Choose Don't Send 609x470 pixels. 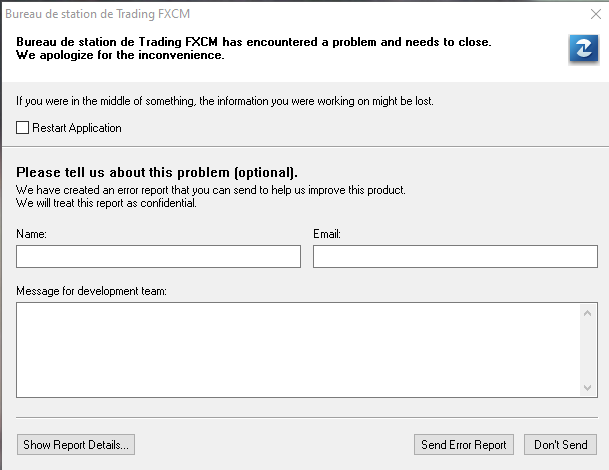560,444
